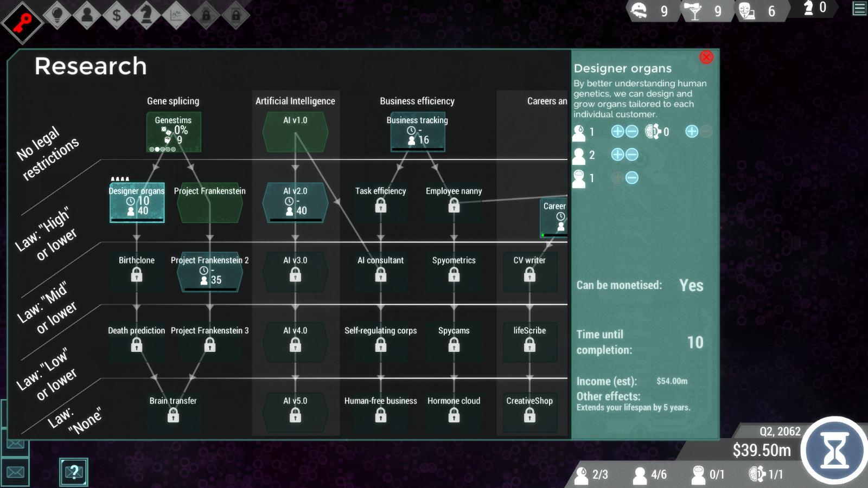This screenshot has width=868, height=488.
Task: Open the hamburger menu at top right
Action: [x=859, y=9]
